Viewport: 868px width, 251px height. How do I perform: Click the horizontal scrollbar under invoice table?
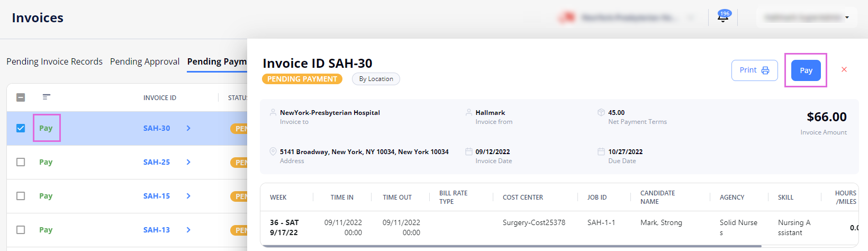click(x=511, y=246)
